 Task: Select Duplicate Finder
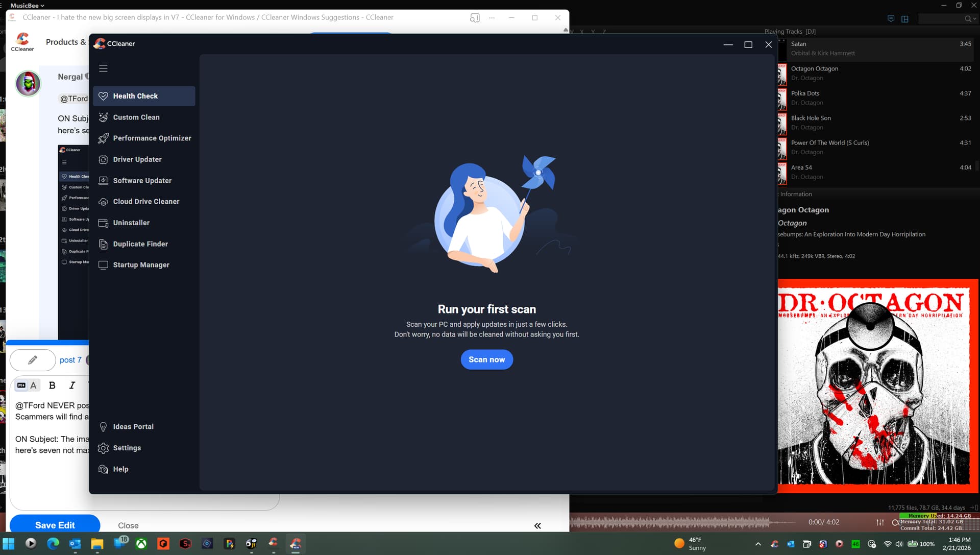click(x=140, y=244)
